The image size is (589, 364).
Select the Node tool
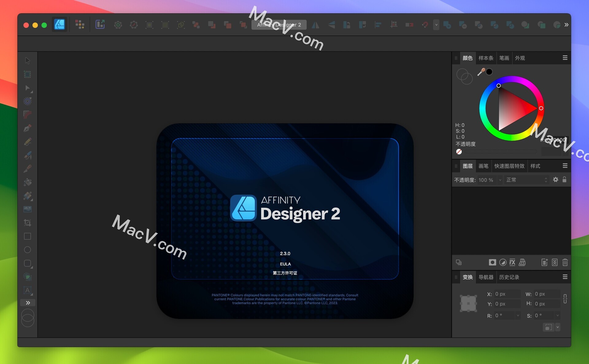[28, 88]
